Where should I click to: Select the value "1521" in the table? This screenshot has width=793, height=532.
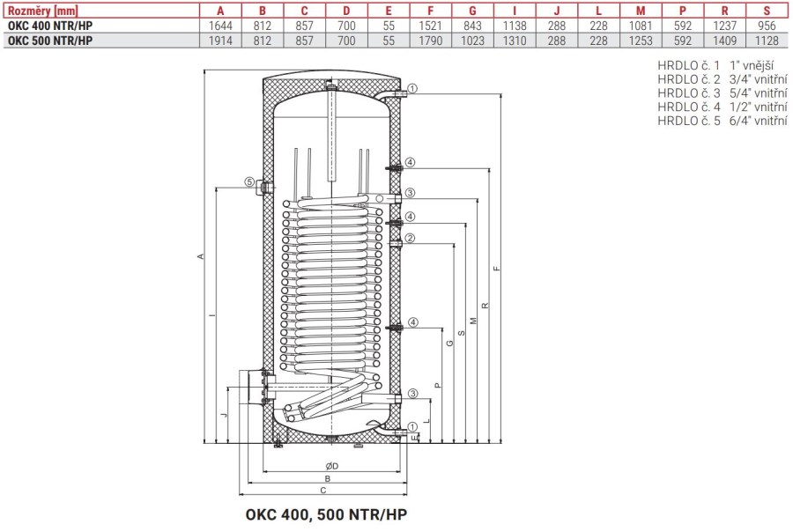point(430,26)
